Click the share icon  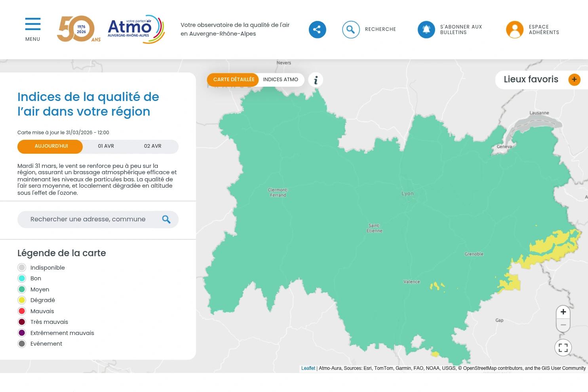(x=317, y=29)
